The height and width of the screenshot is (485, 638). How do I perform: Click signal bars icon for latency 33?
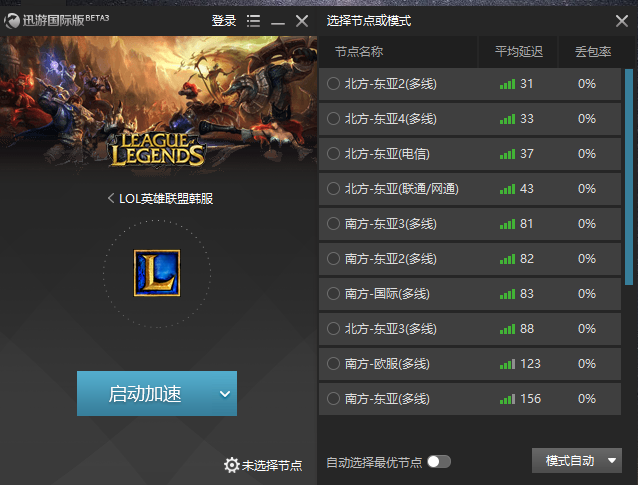point(507,119)
